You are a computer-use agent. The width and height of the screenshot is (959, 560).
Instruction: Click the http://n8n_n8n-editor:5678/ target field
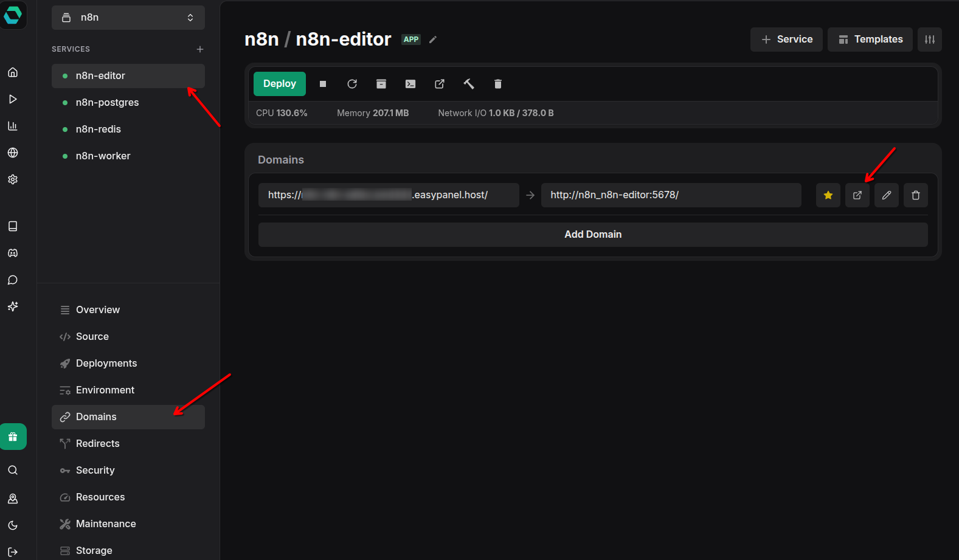pyautogui.click(x=671, y=195)
